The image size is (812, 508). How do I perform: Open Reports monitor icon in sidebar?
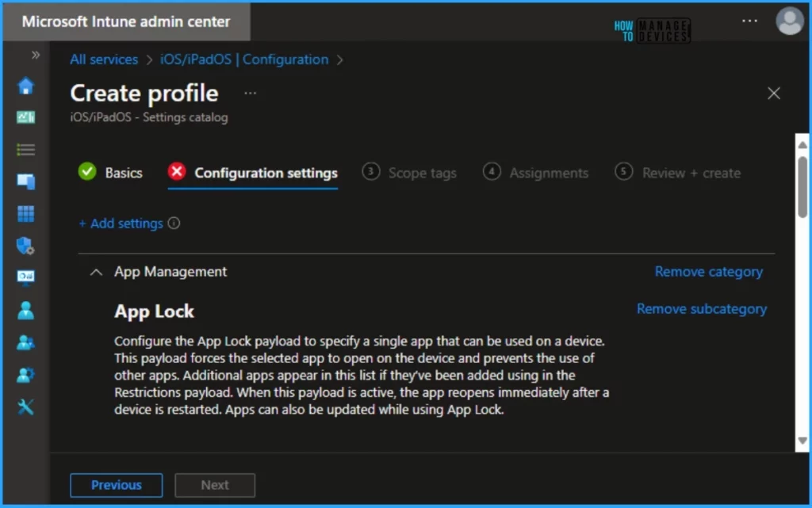click(x=25, y=277)
